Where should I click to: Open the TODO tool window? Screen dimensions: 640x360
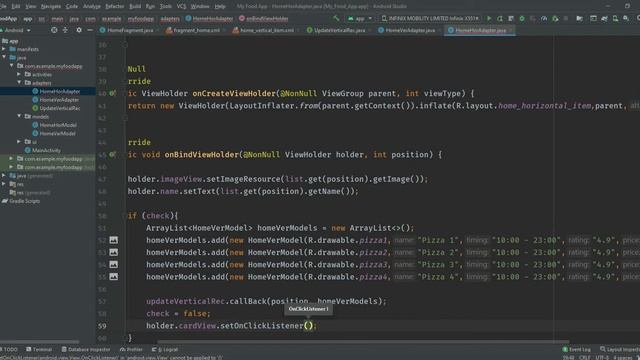(10, 349)
